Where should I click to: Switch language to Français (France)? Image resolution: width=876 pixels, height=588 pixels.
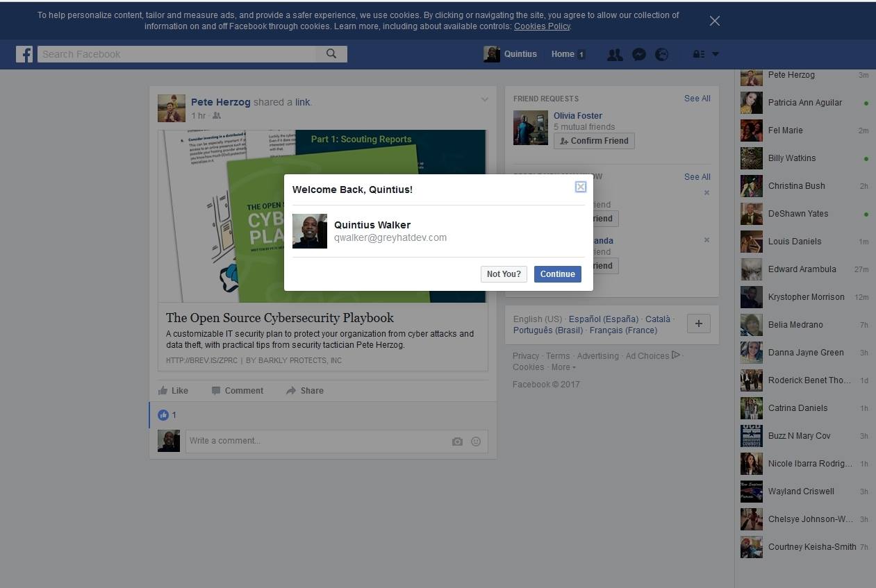[623, 330]
